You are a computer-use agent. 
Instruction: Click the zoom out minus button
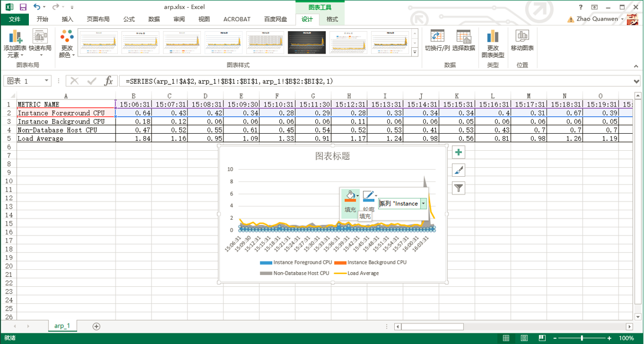point(554,338)
